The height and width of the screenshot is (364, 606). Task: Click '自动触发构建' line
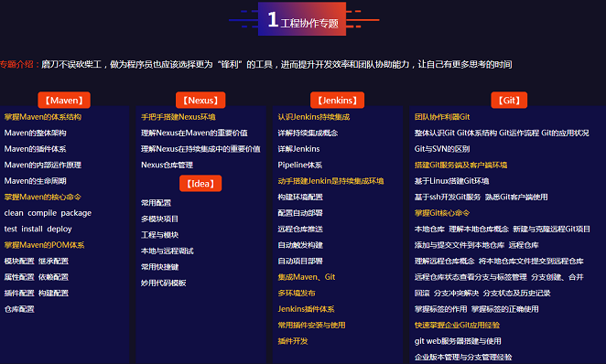pyautogui.click(x=300, y=245)
